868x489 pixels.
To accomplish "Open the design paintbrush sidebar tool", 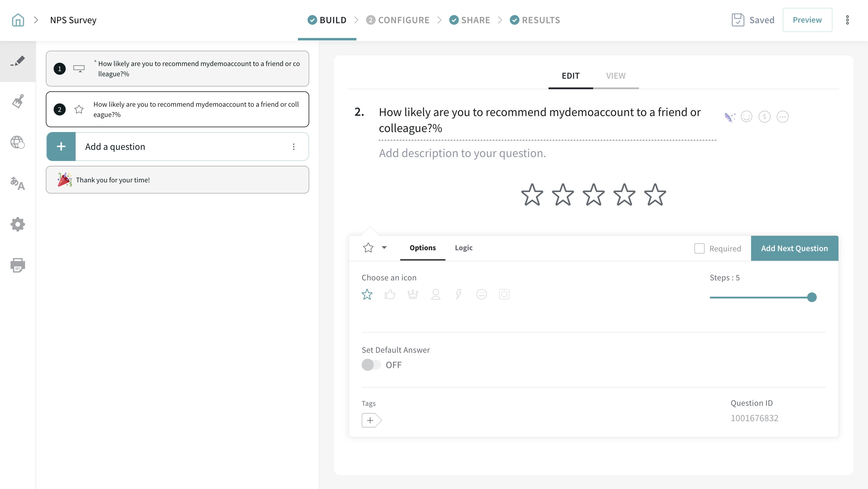I will 18,101.
